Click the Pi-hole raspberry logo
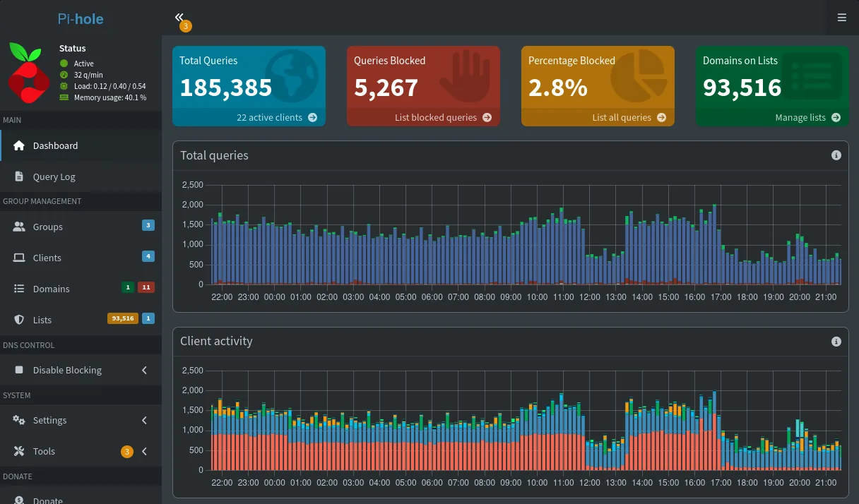Viewport: 859px width, 504px height. (x=28, y=73)
